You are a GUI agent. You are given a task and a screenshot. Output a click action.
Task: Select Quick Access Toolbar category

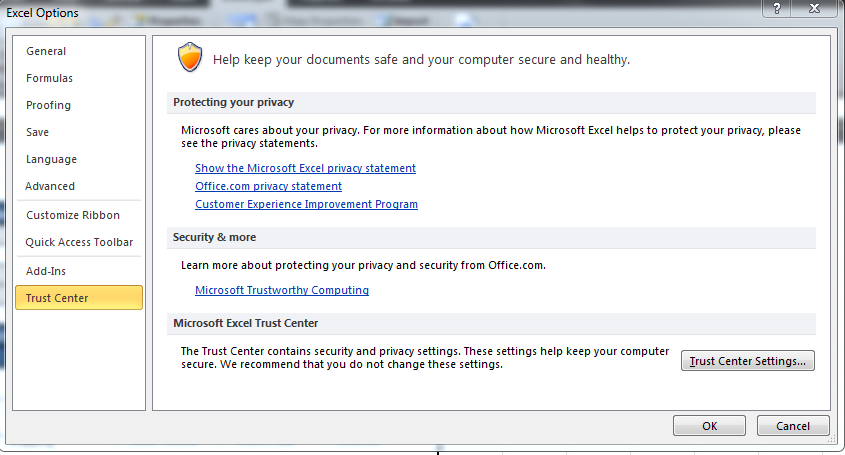coord(79,242)
